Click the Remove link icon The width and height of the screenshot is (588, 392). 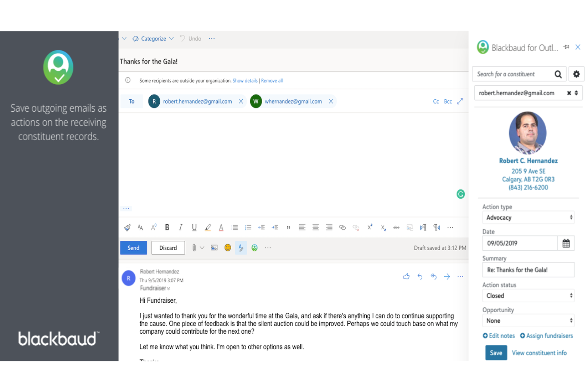pos(356,228)
